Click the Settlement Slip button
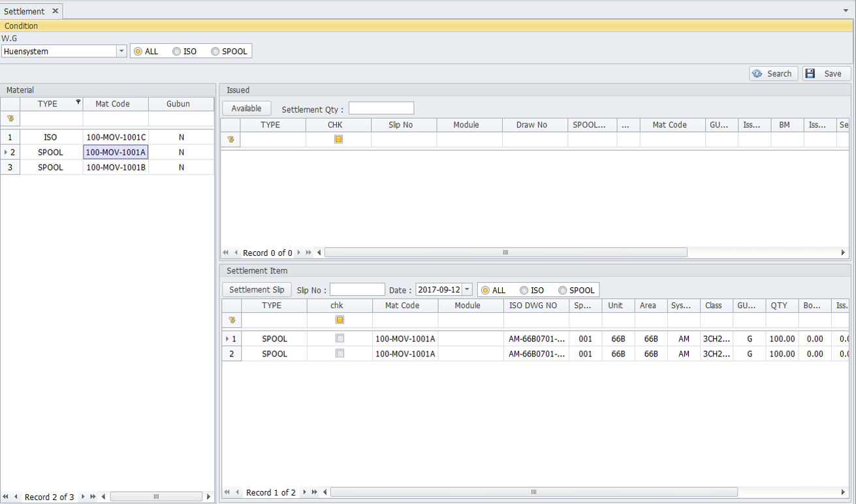 coord(257,289)
